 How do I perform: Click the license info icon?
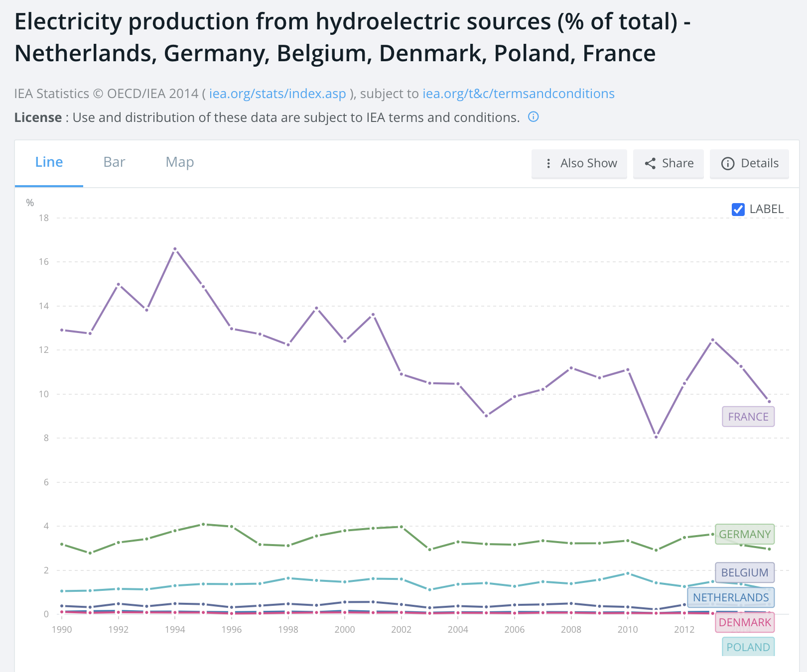coord(533,117)
